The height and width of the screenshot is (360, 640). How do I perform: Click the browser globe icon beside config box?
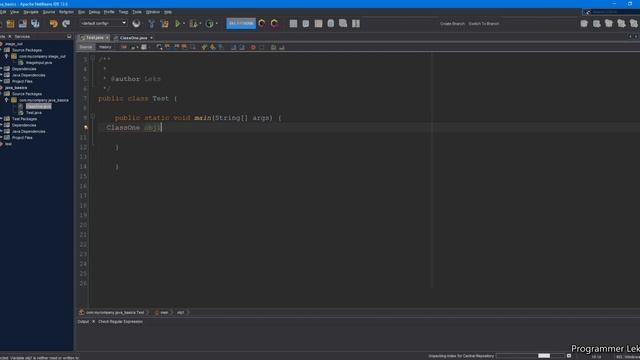point(136,24)
